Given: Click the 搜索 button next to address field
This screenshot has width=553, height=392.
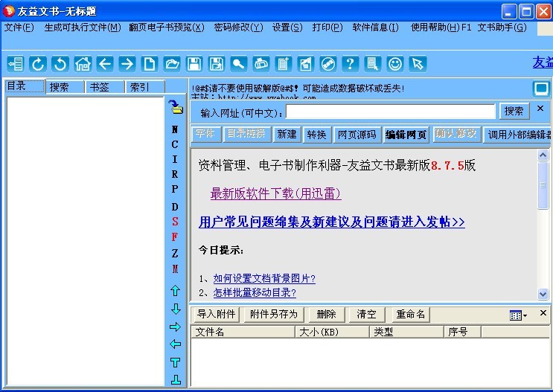Looking at the screenshot, I should [x=514, y=112].
